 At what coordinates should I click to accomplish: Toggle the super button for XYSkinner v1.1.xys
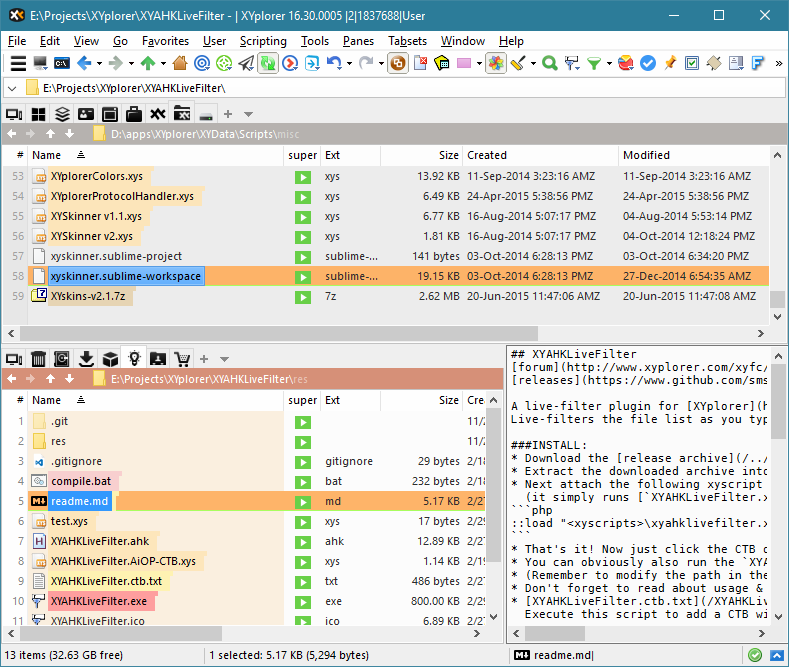click(302, 216)
